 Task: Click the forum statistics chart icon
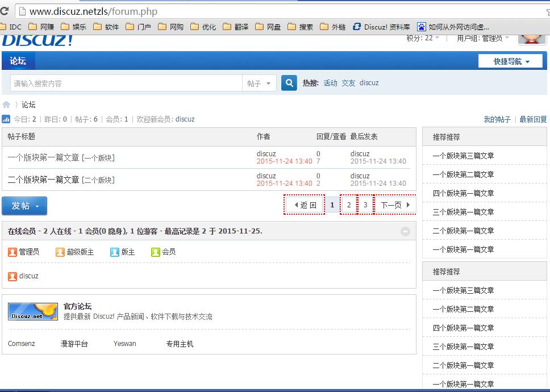(x=6, y=119)
